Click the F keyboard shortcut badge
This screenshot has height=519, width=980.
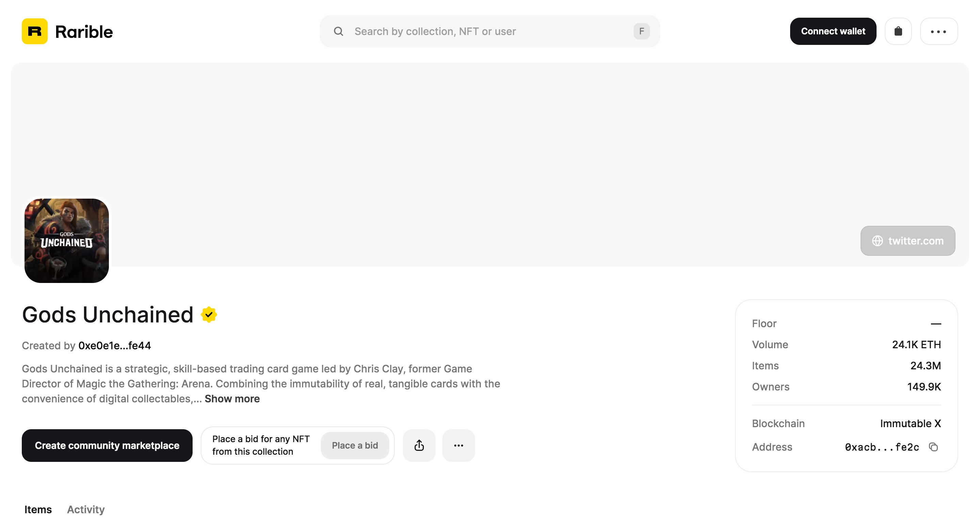click(641, 31)
